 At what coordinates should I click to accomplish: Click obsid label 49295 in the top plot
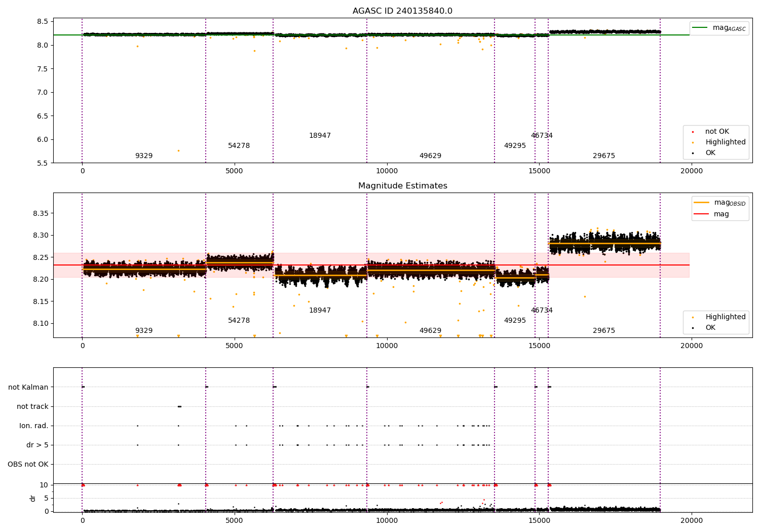515,146
